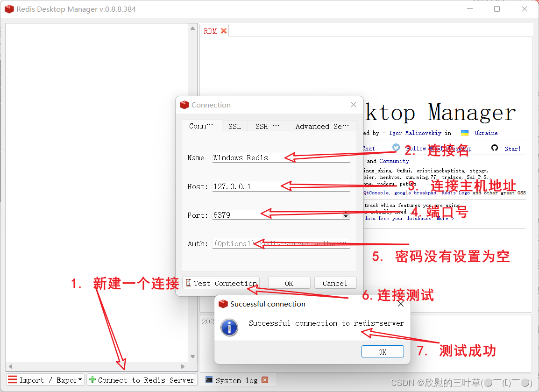Image resolution: width=539 pixels, height=392 pixels.
Task: Open the Community link
Action: coord(394,161)
